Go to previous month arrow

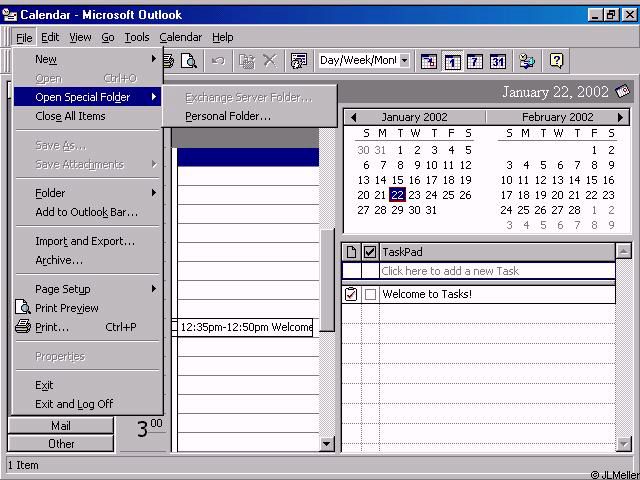click(x=353, y=118)
